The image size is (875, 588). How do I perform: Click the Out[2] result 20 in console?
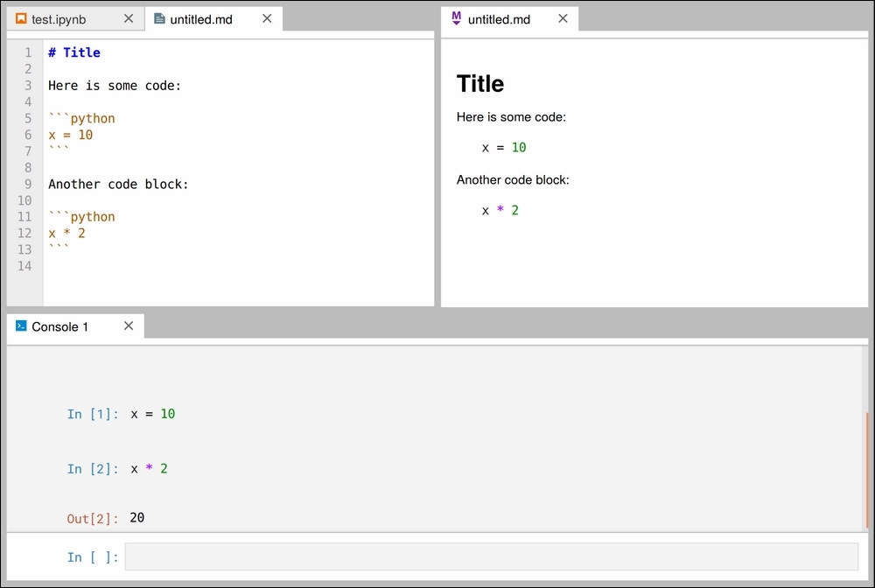click(x=137, y=518)
